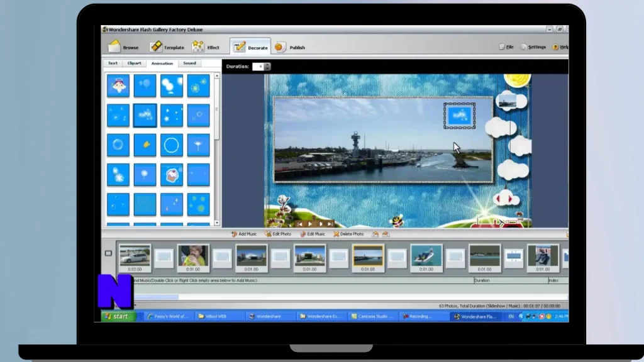644x362 pixels.
Task: Click the preview next-slide button
Action: [321, 224]
